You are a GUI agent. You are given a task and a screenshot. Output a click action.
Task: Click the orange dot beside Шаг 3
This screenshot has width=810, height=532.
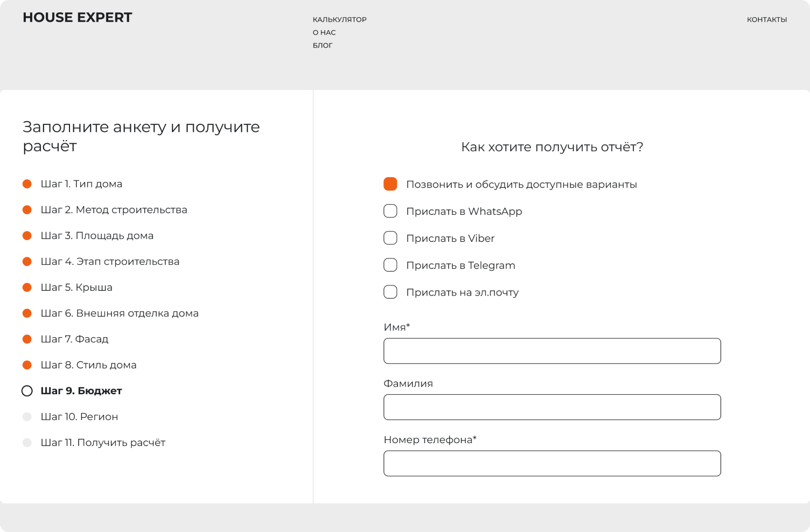point(27,236)
